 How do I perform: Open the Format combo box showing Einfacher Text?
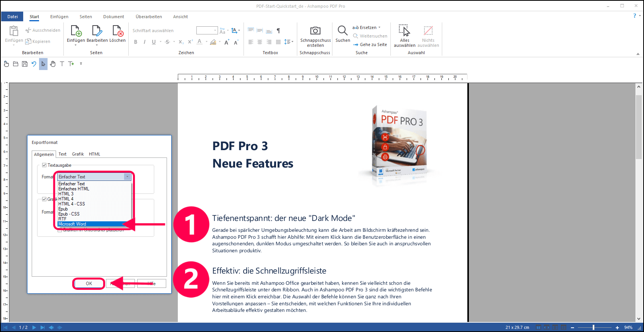point(94,177)
